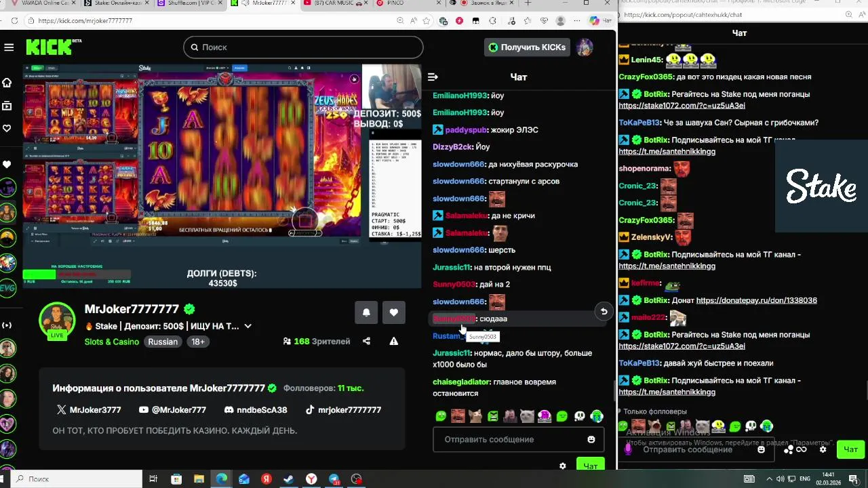The height and width of the screenshot is (488, 868).
Task: Open emoji picker in main chat input
Action: tap(591, 440)
